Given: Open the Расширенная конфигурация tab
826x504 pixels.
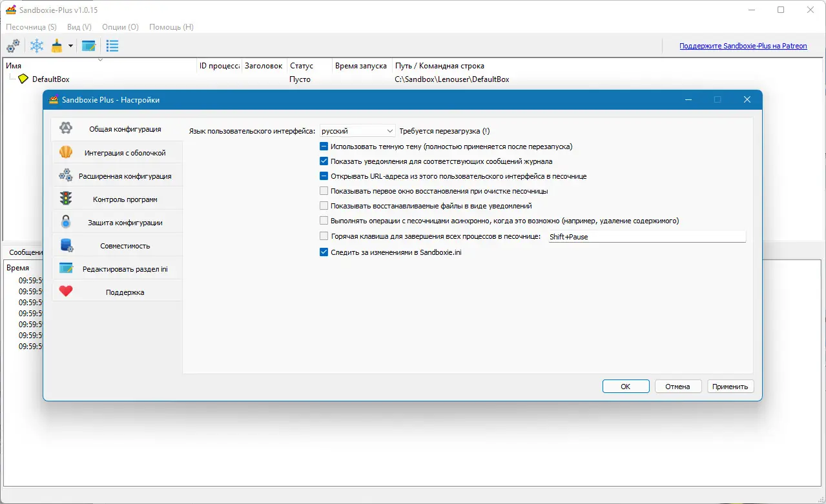Looking at the screenshot, I should coord(117,176).
